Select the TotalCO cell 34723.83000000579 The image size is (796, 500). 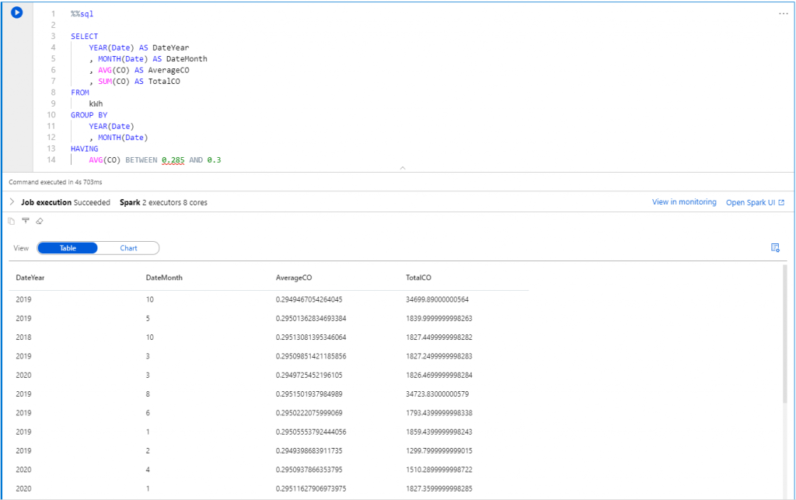point(437,394)
